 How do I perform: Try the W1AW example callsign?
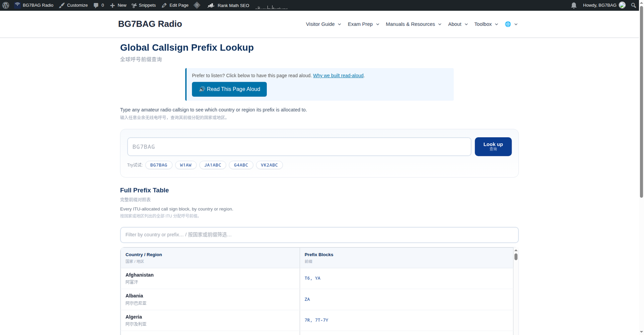(x=186, y=165)
